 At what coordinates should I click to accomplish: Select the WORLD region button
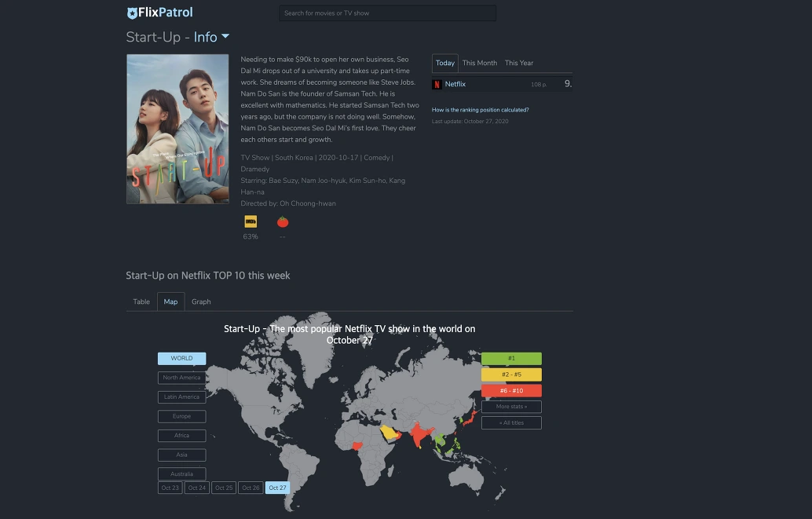[181, 358]
